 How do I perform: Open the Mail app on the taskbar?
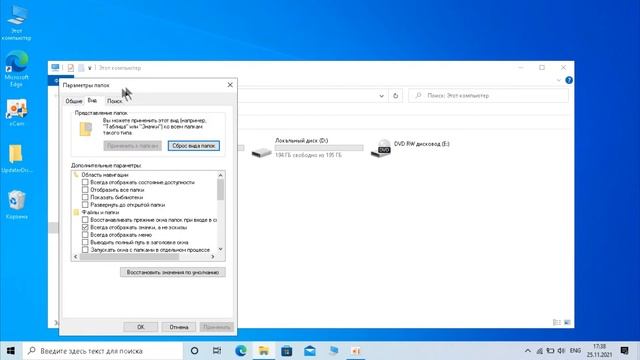click(310, 351)
